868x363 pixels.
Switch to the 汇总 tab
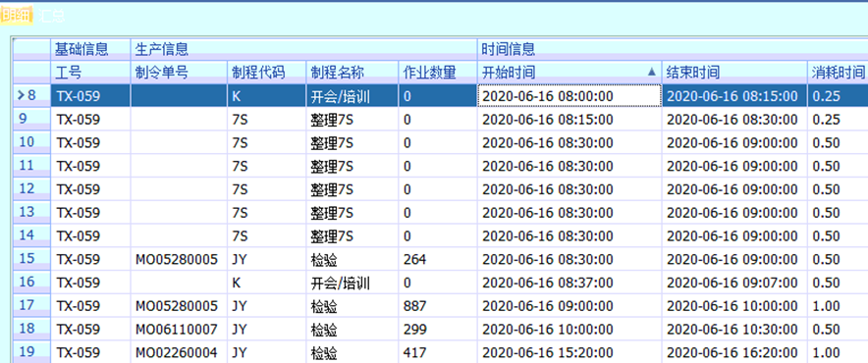51,15
